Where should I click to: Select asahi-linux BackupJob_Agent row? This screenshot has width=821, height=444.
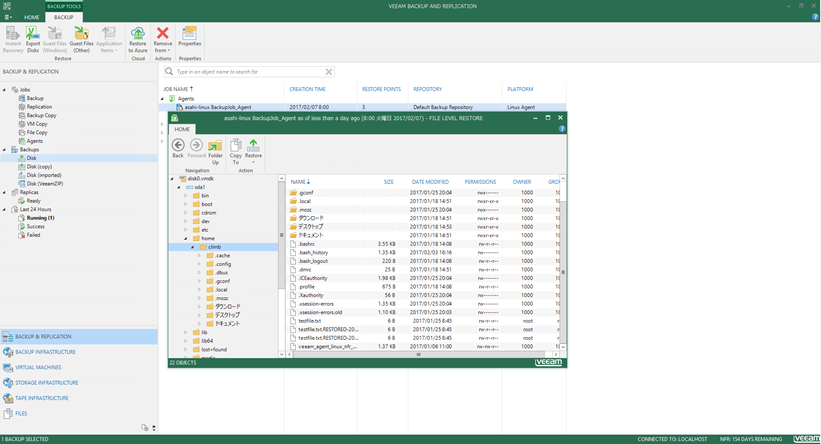pyautogui.click(x=362, y=107)
